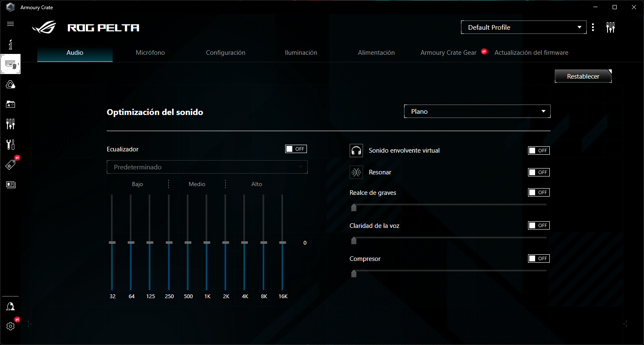Click the Realce de graves slider handle

click(354, 207)
